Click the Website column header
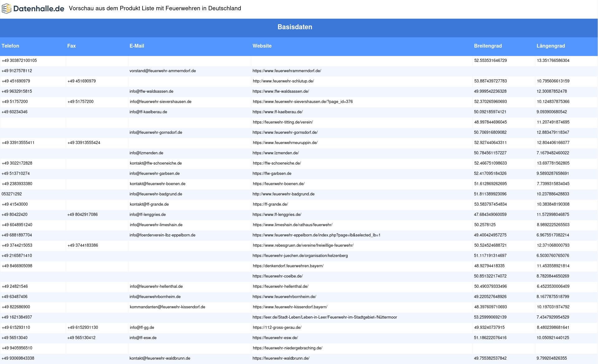This screenshot has height=364, width=598. click(262, 46)
